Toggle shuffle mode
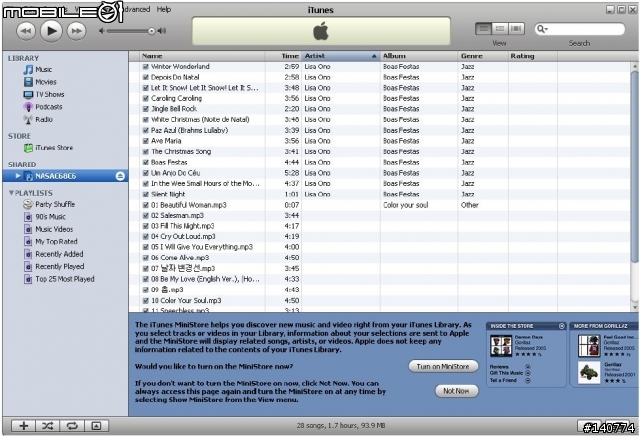Viewport: 640px width, 436px height. [x=48, y=426]
